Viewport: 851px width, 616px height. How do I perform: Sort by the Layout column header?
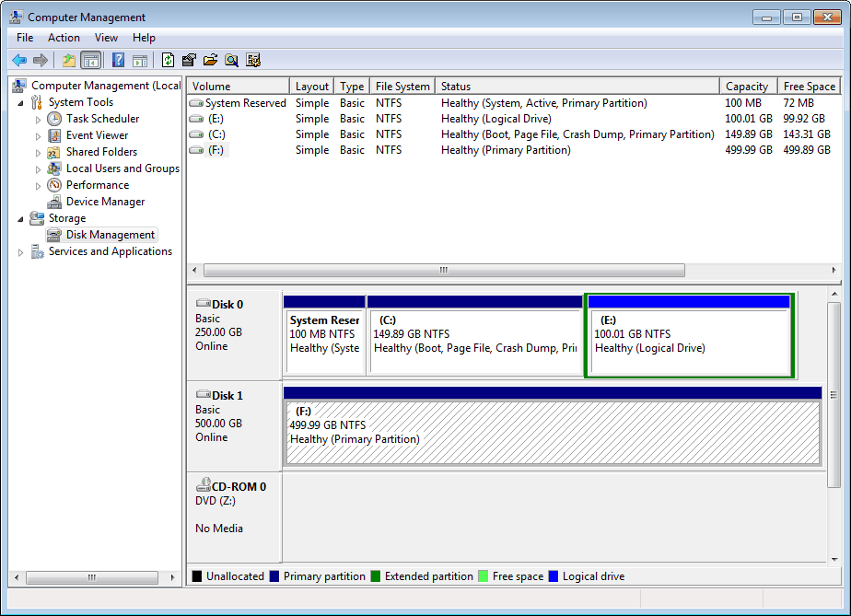(311, 87)
